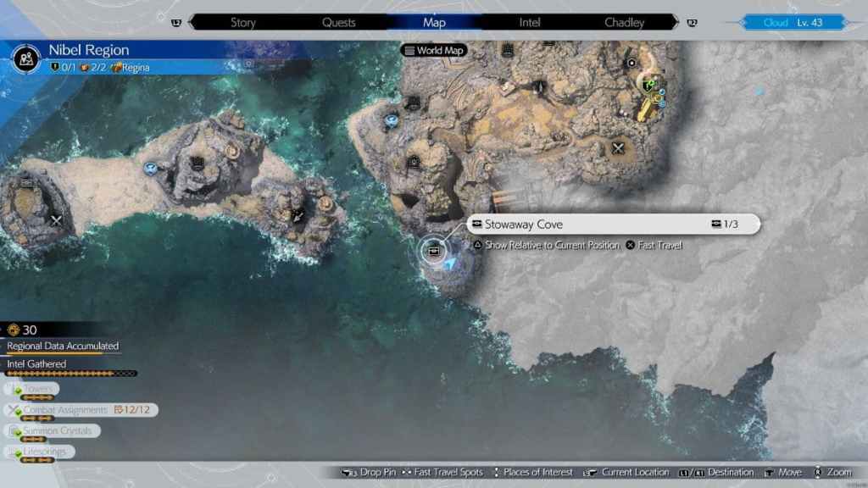868x488 pixels.
Task: Open the Story tab
Action: (243, 23)
